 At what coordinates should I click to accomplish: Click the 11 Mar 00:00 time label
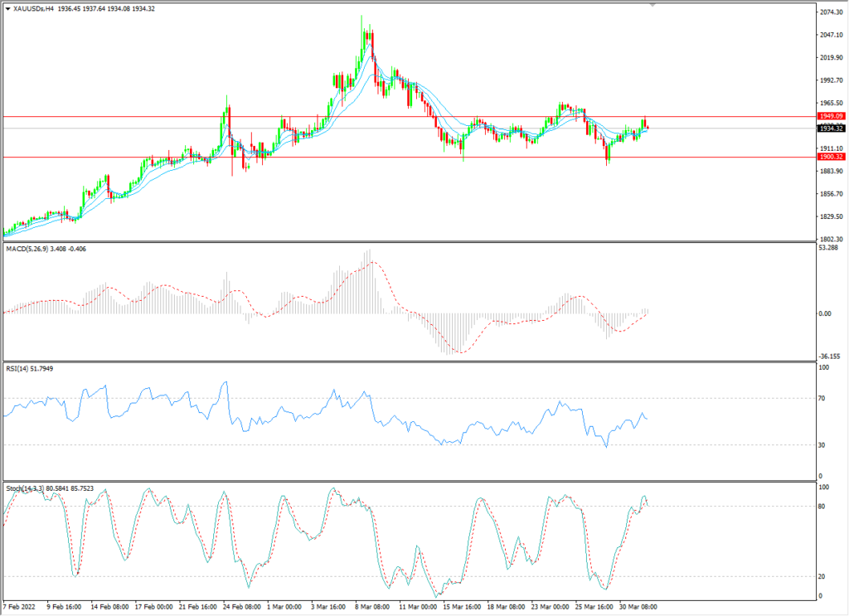pos(418,607)
